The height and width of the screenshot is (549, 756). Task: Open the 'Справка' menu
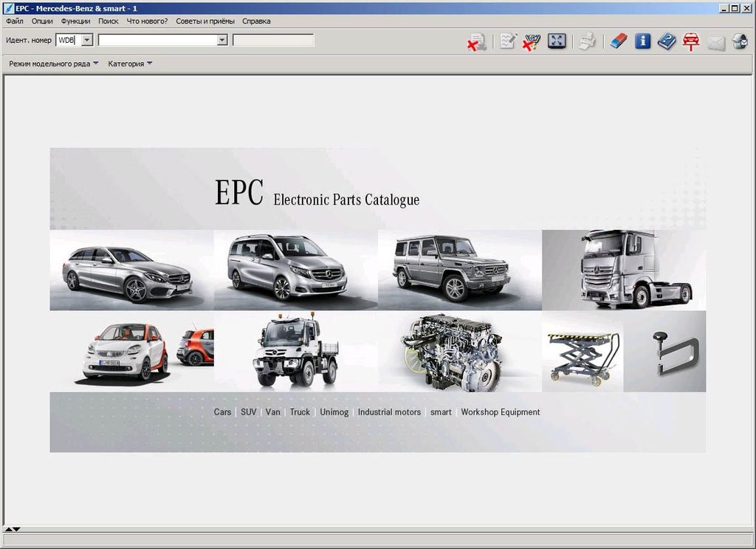(256, 21)
